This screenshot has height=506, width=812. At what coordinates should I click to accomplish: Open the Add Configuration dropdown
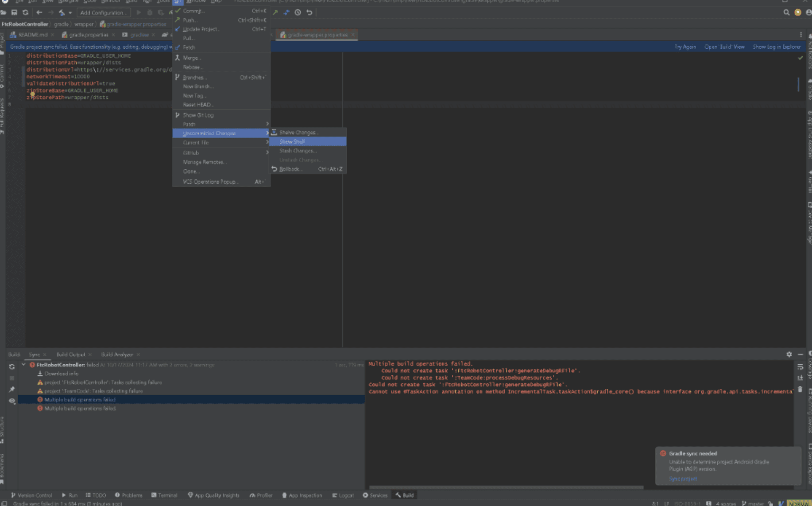103,12
